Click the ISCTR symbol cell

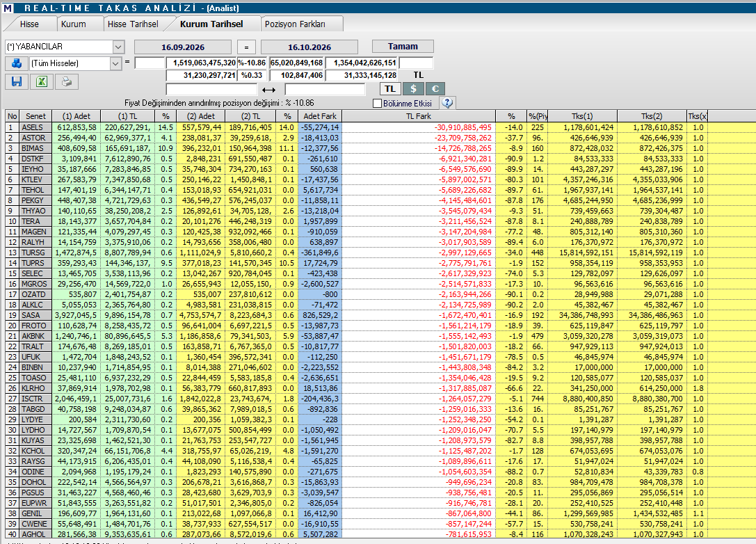(x=35, y=399)
